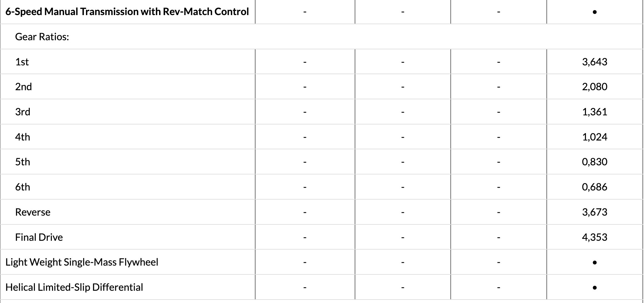The width and height of the screenshot is (644, 303).
Task: Click the Reverse ratio value 3,673
Action: point(594,212)
